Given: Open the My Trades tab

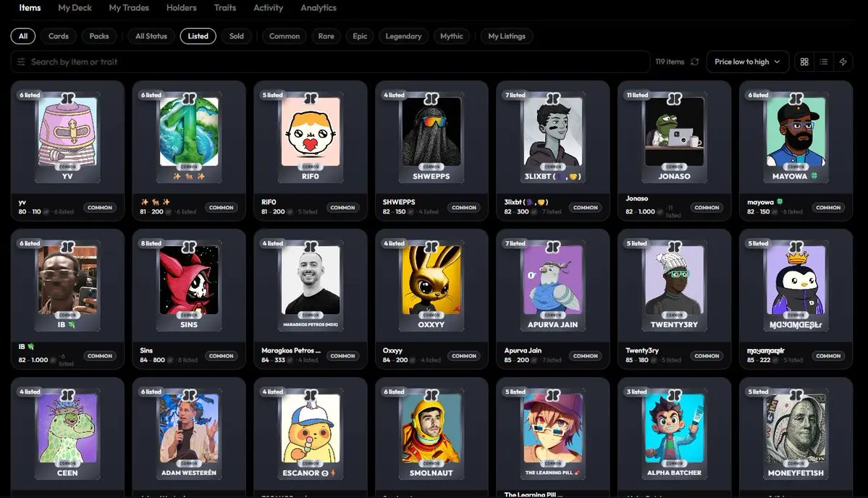Looking at the screenshot, I should click(129, 8).
